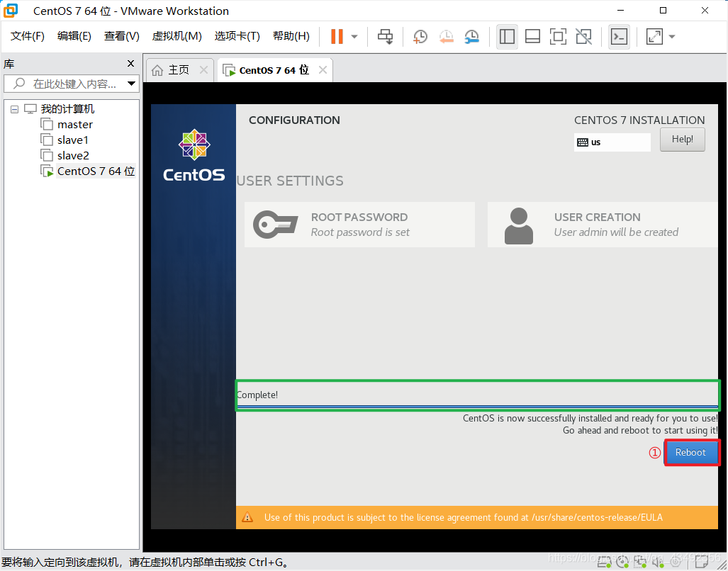
Task: Collapse the 我的计算机 tree node
Action: click(14, 110)
